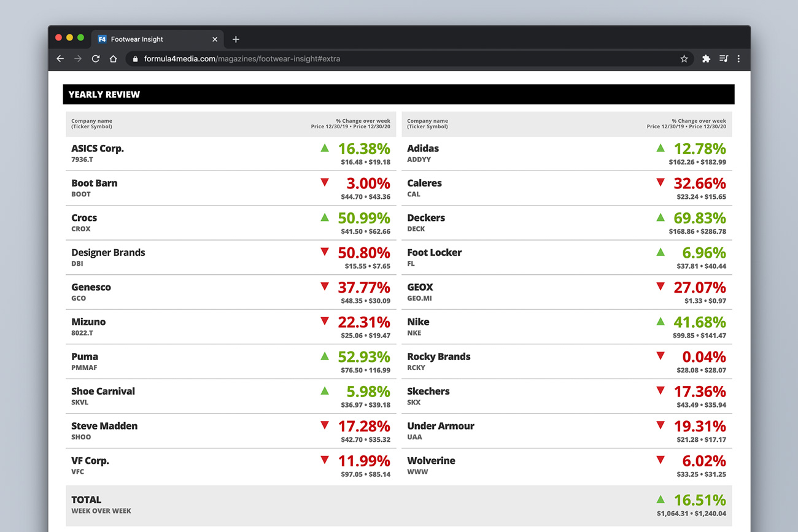Viewport: 798px width, 532px height.
Task: Select the Skechers company name
Action: (428, 391)
